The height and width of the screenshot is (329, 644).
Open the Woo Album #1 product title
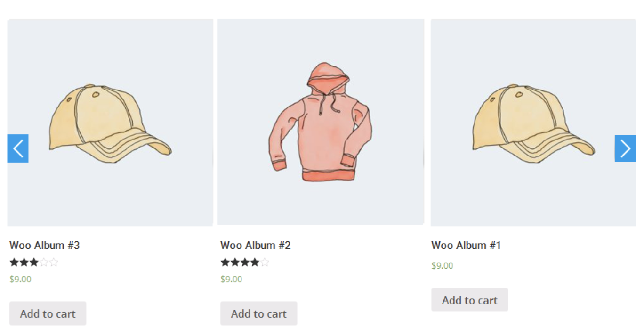(x=466, y=245)
